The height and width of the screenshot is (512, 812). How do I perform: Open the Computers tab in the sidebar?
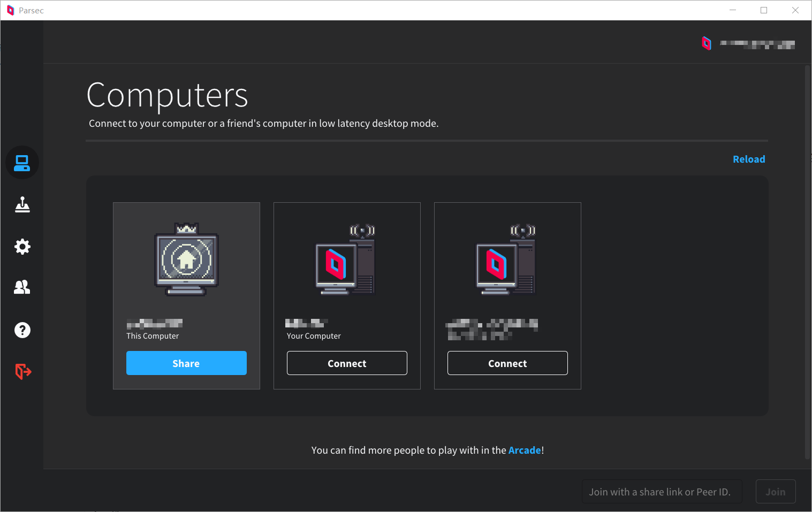[22, 163]
